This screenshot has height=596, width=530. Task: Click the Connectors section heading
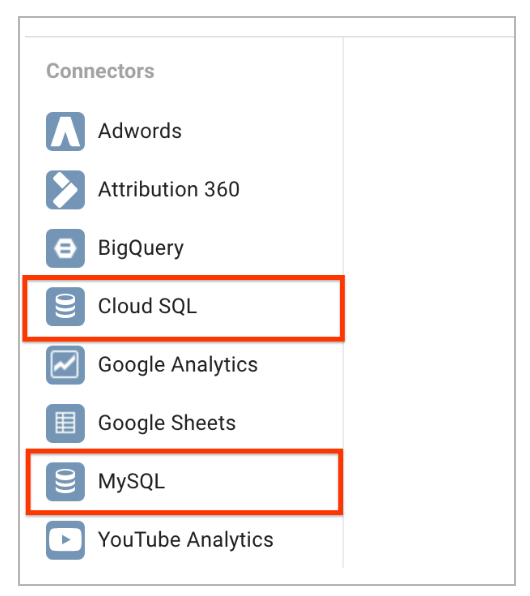coord(100,71)
